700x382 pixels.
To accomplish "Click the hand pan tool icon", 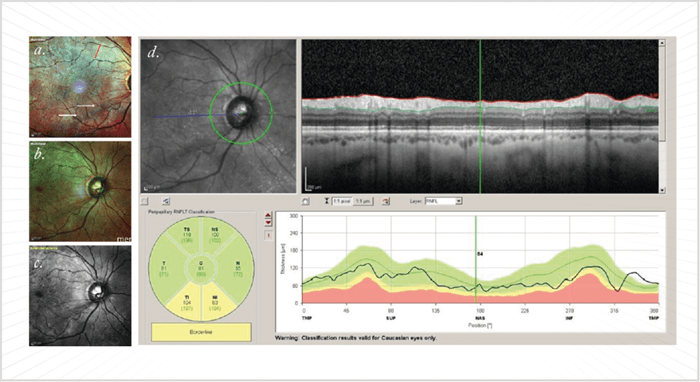I will pyautogui.click(x=305, y=201).
